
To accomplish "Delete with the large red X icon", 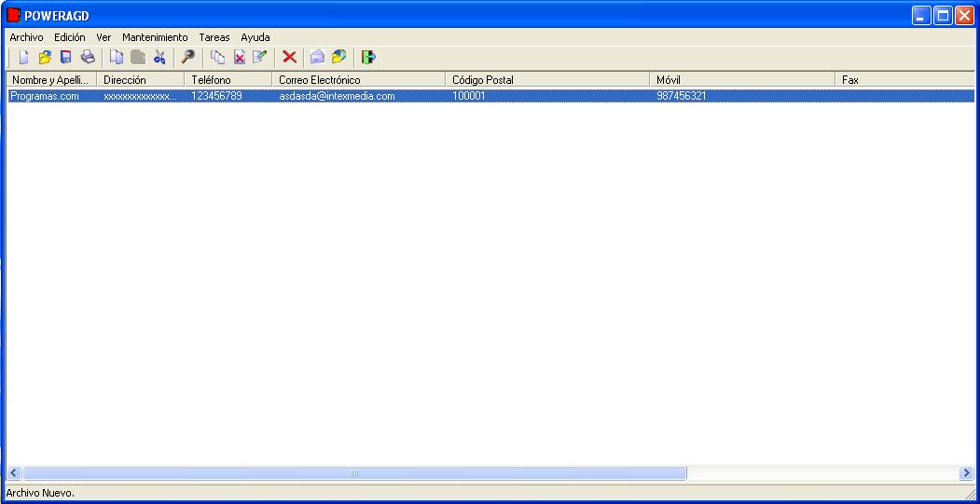I will click(289, 58).
